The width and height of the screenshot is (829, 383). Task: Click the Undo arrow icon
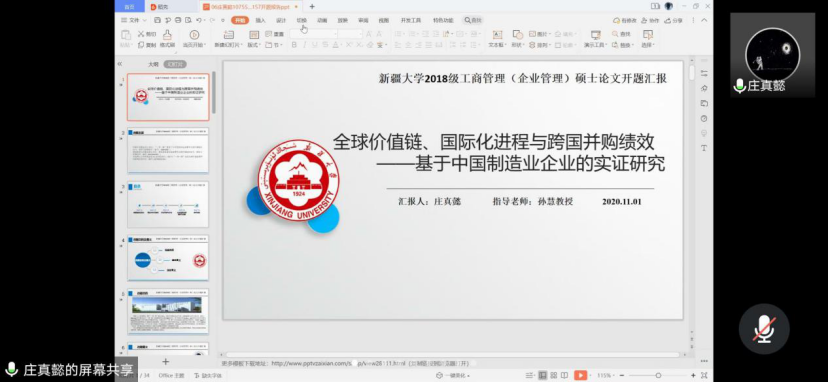(199, 20)
